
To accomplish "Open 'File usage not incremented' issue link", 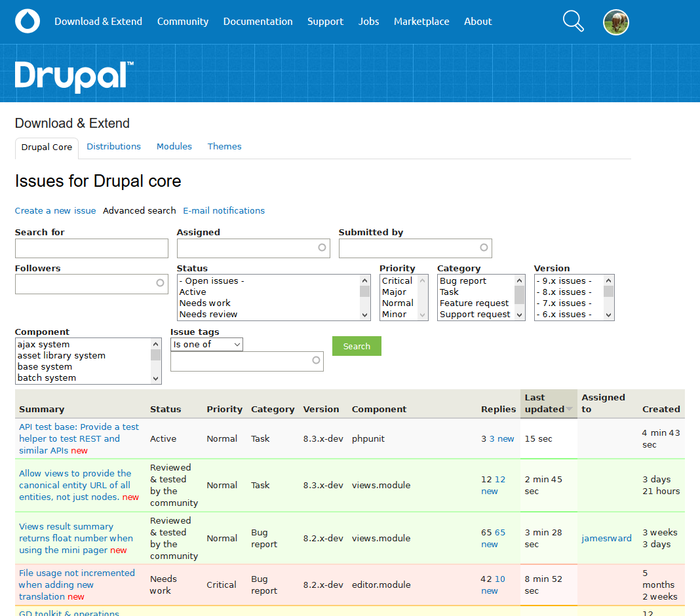I will 76,585.
